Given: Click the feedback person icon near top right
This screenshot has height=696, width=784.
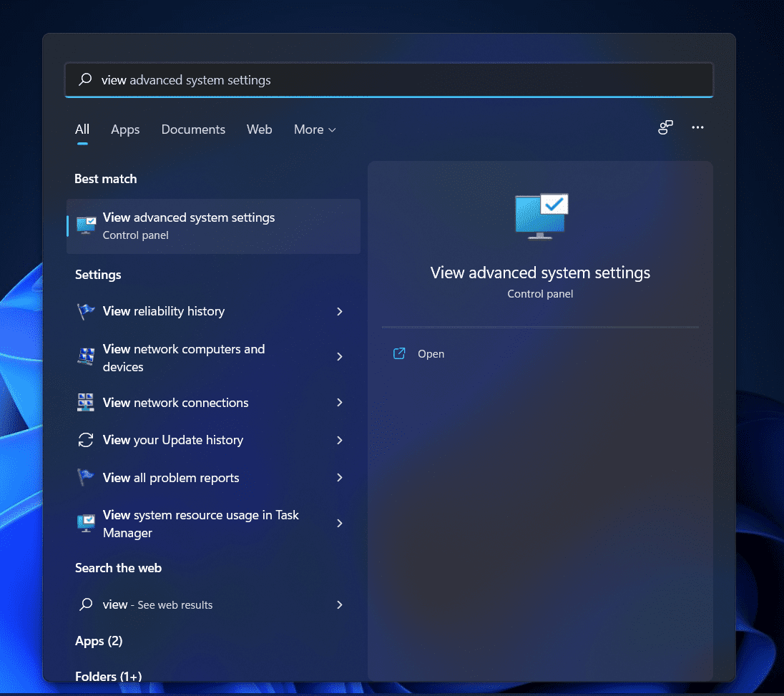Looking at the screenshot, I should click(665, 127).
